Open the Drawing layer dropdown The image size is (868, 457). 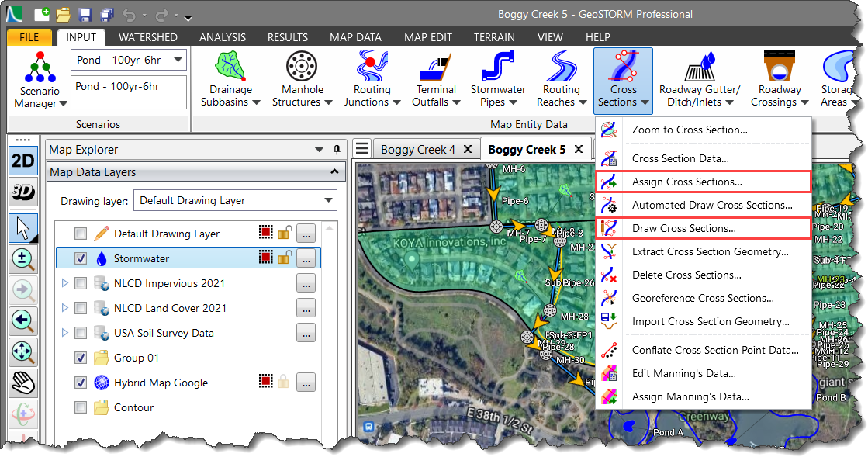(x=235, y=200)
